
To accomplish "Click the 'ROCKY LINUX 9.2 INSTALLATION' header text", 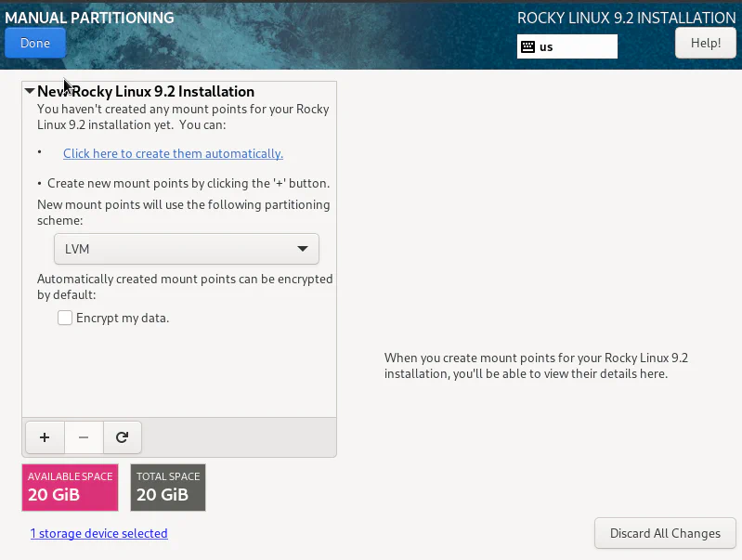I will tap(627, 18).
